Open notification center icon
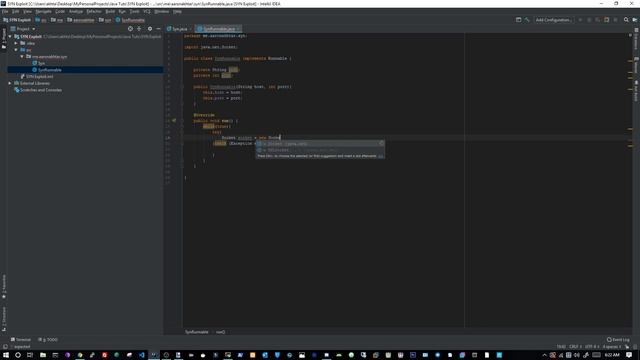 [x=629, y=355]
